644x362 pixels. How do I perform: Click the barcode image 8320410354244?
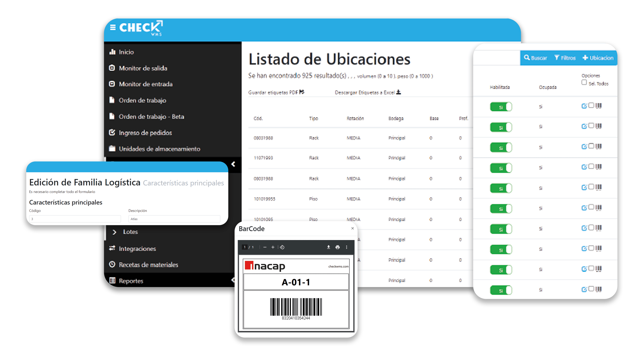point(296,309)
